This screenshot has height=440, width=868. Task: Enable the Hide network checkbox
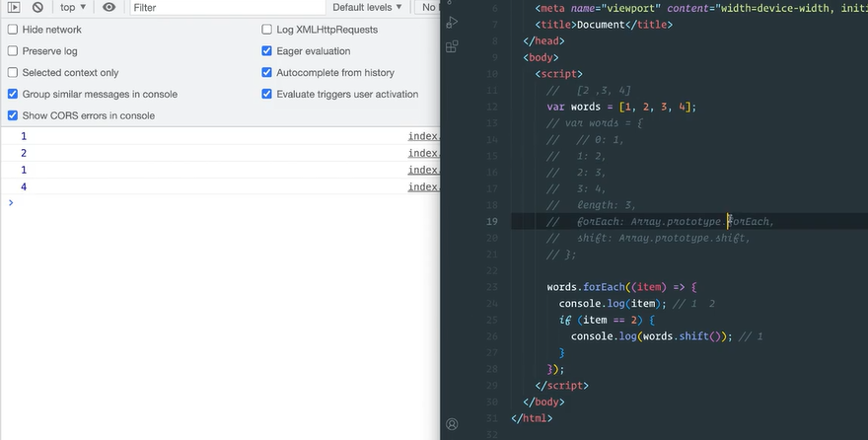tap(13, 30)
